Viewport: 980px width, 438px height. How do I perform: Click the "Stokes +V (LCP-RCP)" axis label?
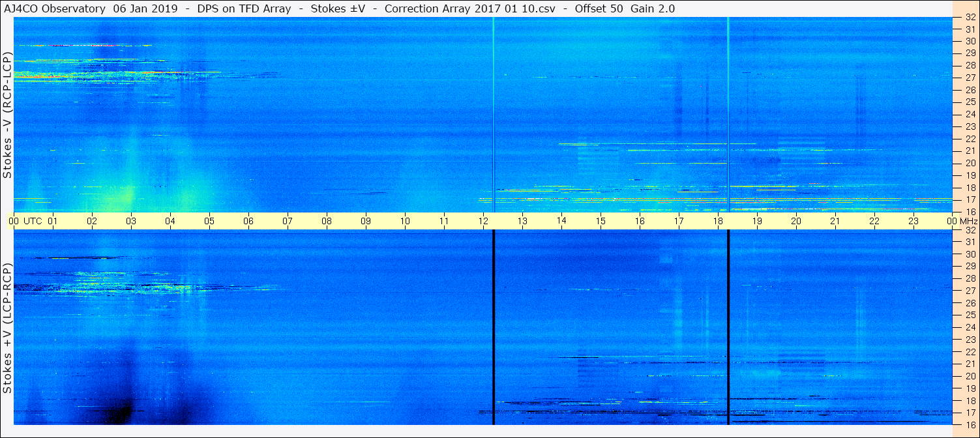(x=8, y=328)
